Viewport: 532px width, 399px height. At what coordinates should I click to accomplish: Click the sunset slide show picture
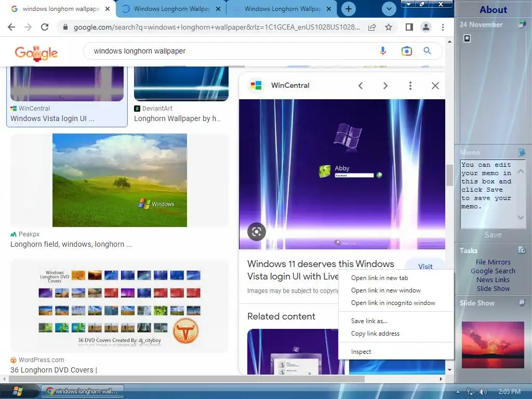(493, 345)
